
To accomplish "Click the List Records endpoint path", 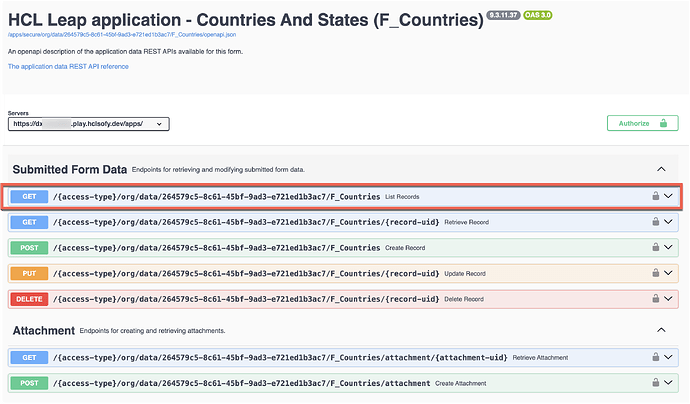I will click(217, 197).
